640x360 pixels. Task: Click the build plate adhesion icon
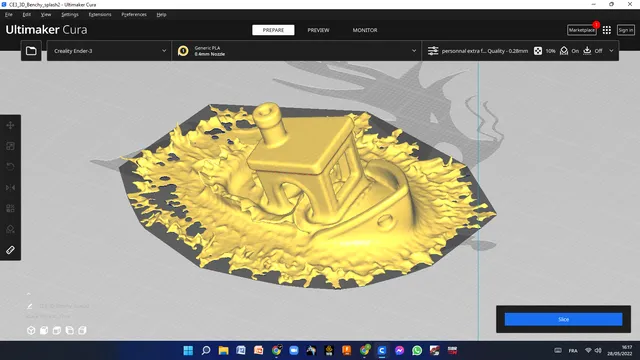[x=587, y=51]
